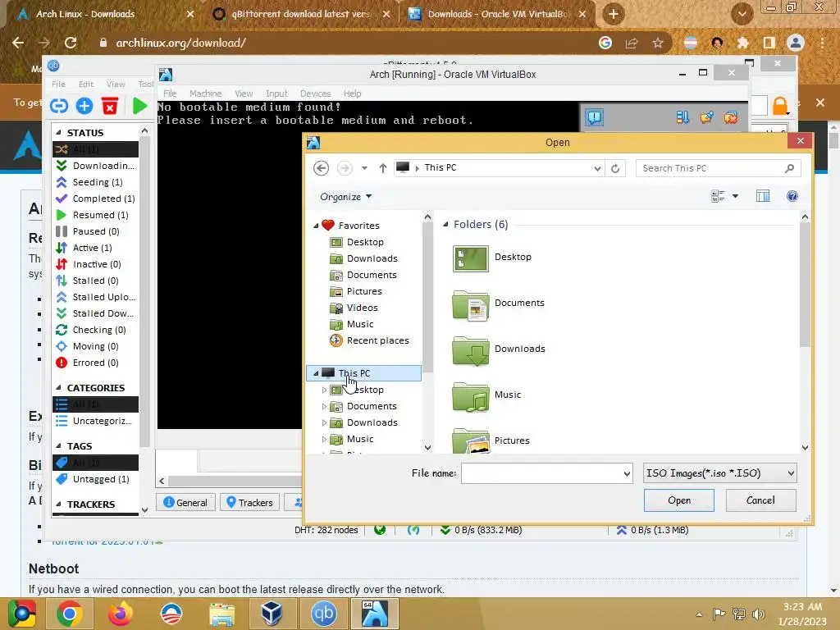This screenshot has width=840, height=630.
Task: Open the Organize dropdown menu
Action: [345, 197]
